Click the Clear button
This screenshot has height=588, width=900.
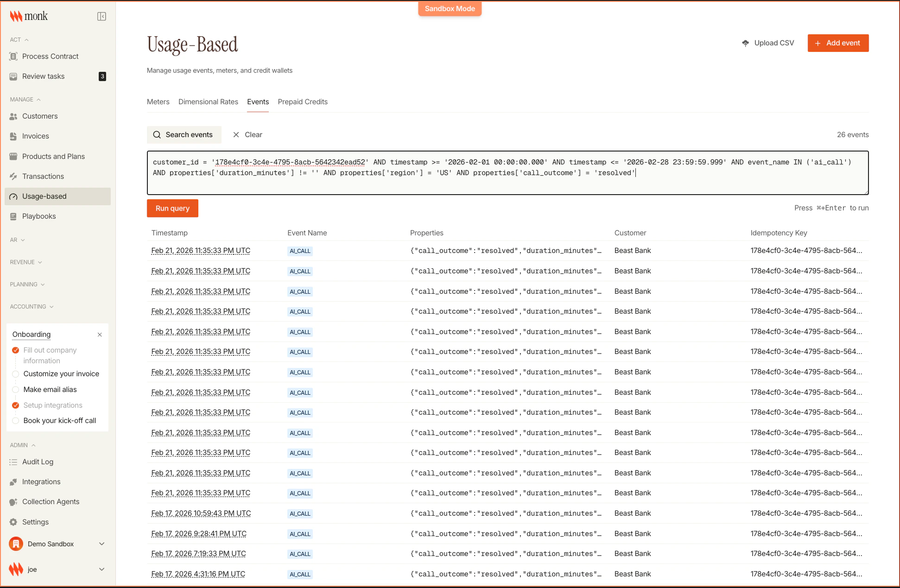[x=247, y=135]
